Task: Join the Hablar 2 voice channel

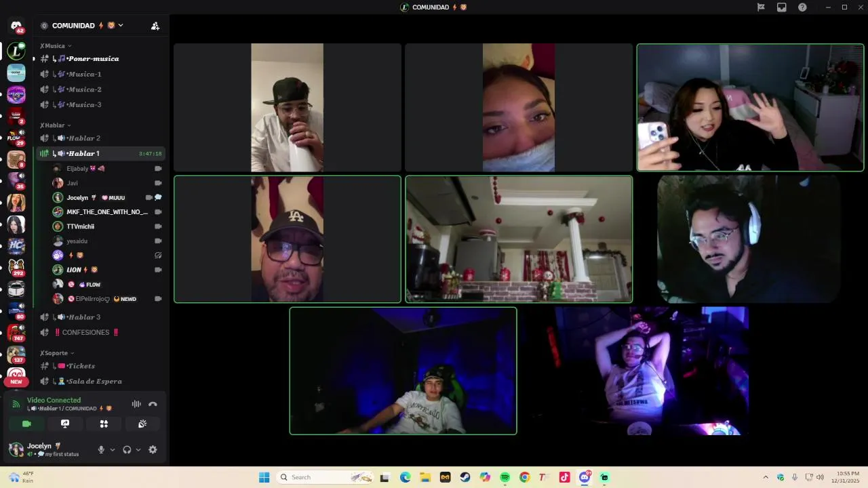Action: (x=100, y=138)
